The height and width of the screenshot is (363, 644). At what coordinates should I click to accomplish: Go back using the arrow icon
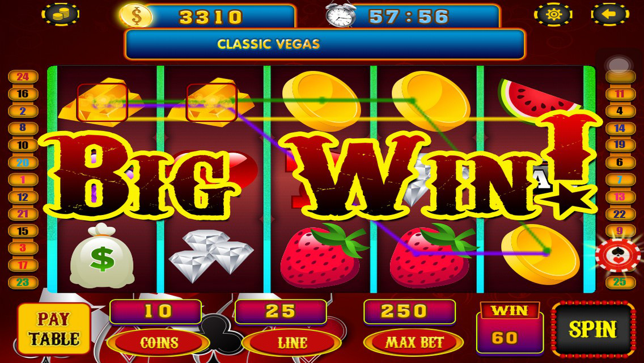point(610,14)
